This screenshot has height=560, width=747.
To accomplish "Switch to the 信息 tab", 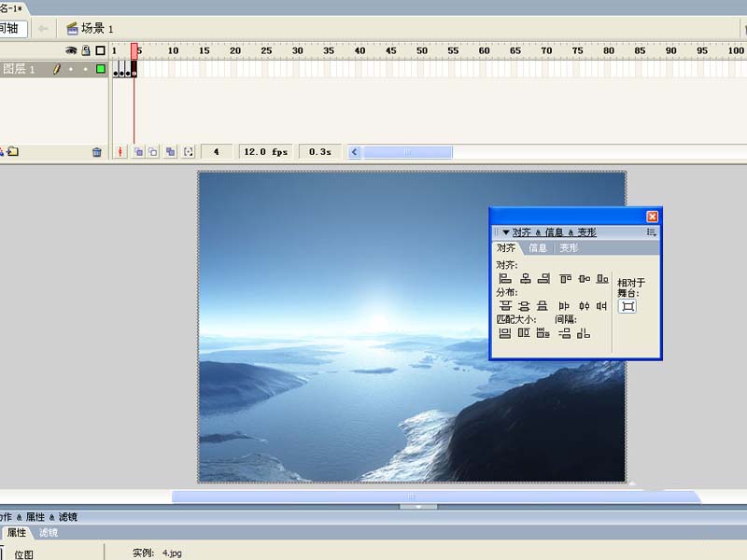I will tap(538, 248).
